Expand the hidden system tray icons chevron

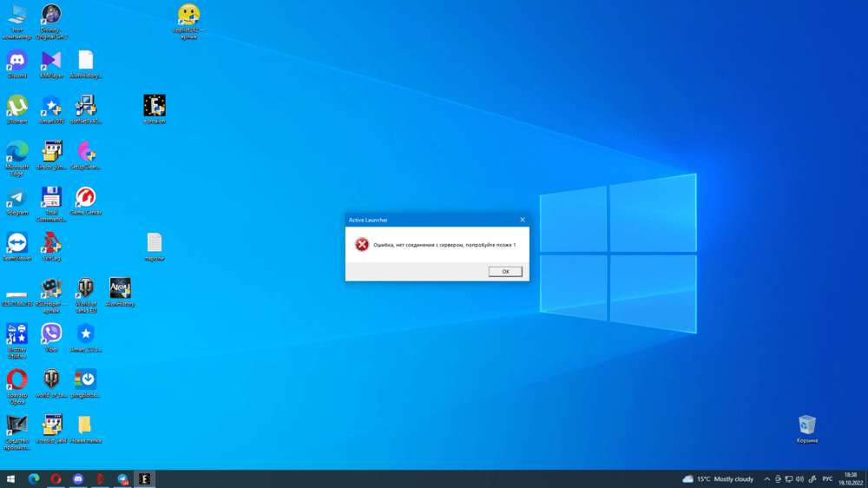(766, 478)
